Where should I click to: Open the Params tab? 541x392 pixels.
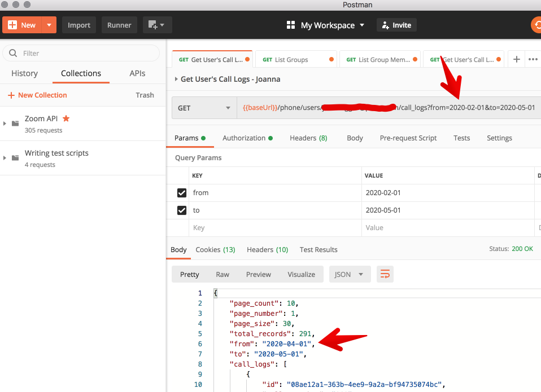pyautogui.click(x=190, y=138)
